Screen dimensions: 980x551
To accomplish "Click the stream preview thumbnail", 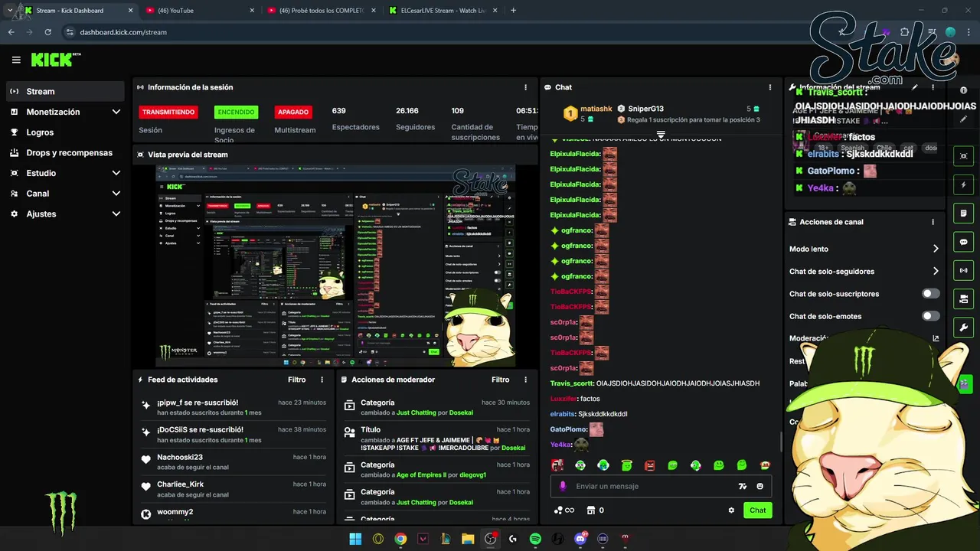I will pyautogui.click(x=335, y=266).
